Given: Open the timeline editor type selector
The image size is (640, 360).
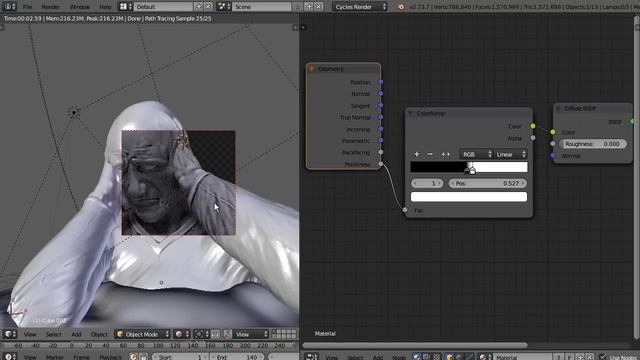Looking at the screenshot, I should (10, 357).
